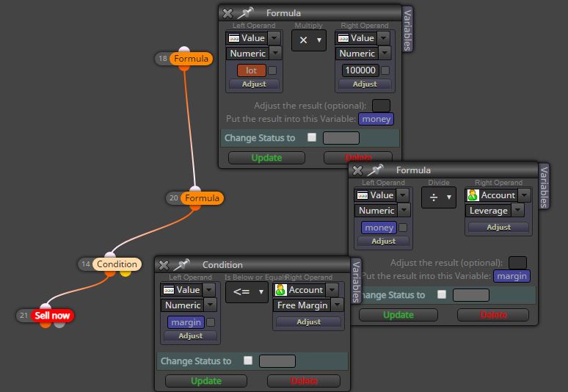This screenshot has height=392, width=568.
Task: Select the Formula node numbered 20
Action: click(202, 198)
